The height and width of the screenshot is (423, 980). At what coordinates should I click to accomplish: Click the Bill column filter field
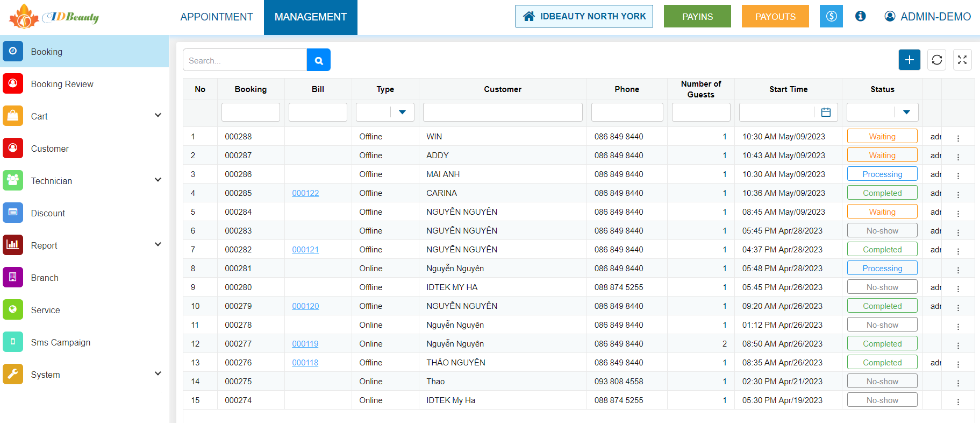[318, 112]
